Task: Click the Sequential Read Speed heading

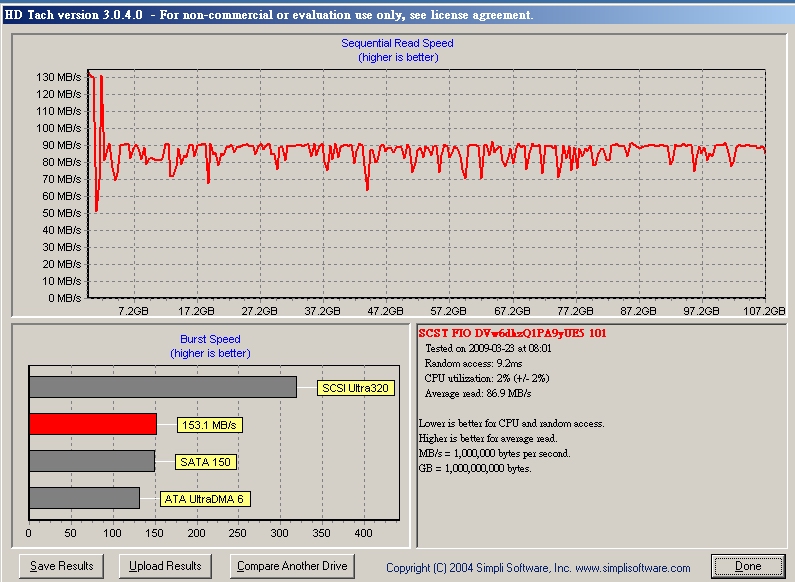Action: click(x=397, y=44)
